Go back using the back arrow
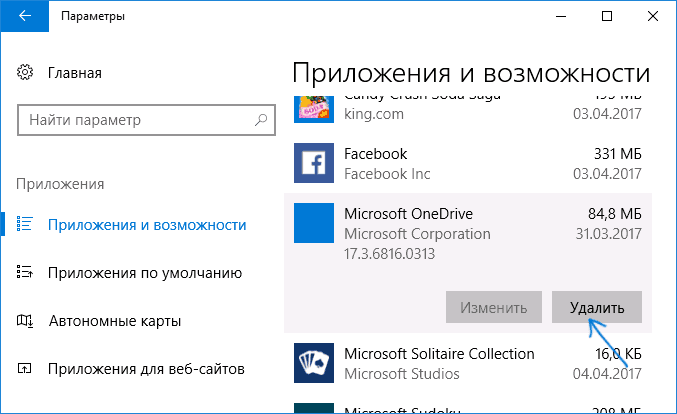Viewport: 677px width, 414px height. [25, 16]
